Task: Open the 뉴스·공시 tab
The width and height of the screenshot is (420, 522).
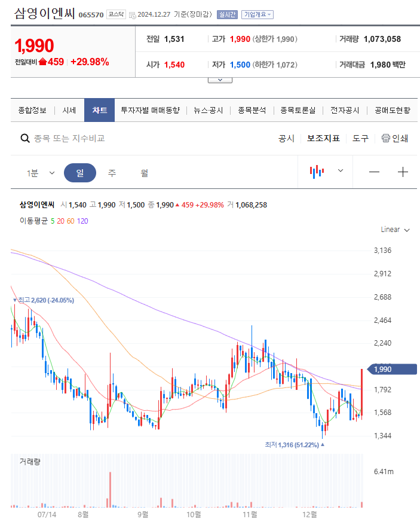Action: coord(209,110)
